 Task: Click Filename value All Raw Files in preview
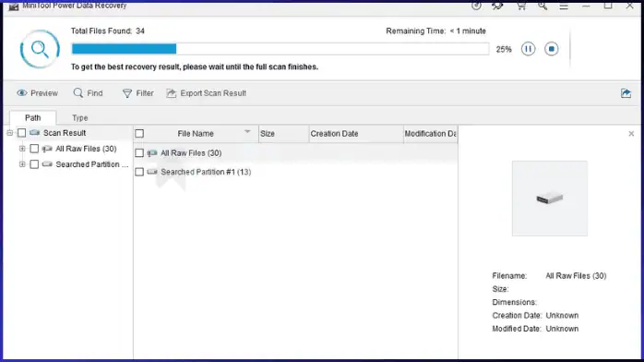tap(576, 276)
